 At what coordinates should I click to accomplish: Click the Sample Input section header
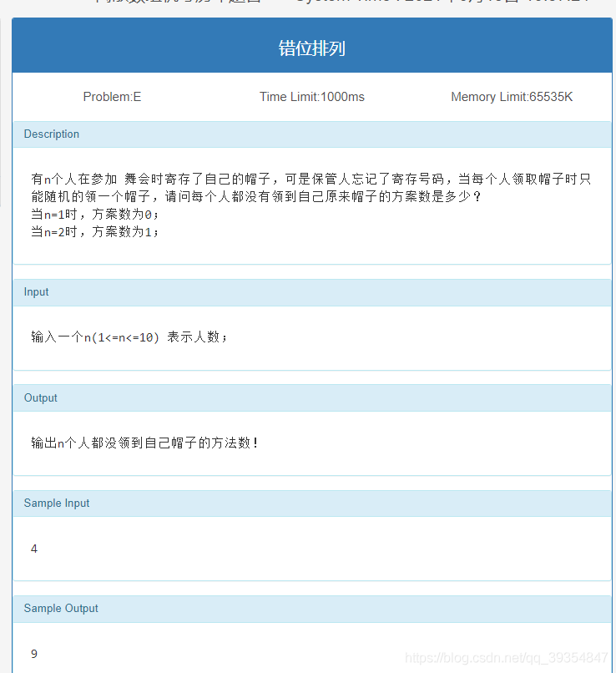point(312,503)
